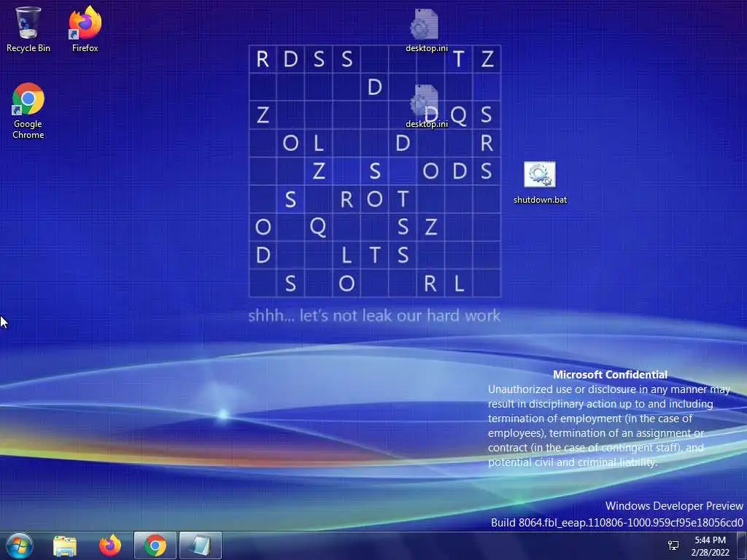Screen dimensions: 747x560
Task: Select the desktop.ini icon next to letter T
Action: (426, 31)
